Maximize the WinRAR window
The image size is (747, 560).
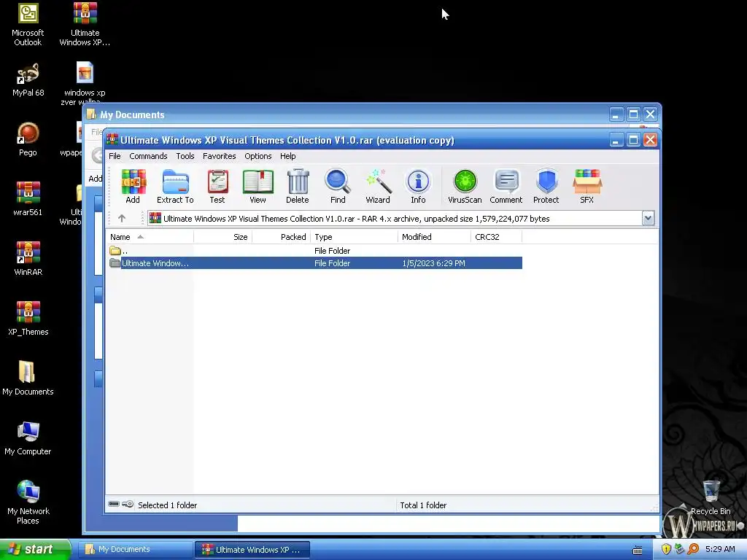point(633,140)
